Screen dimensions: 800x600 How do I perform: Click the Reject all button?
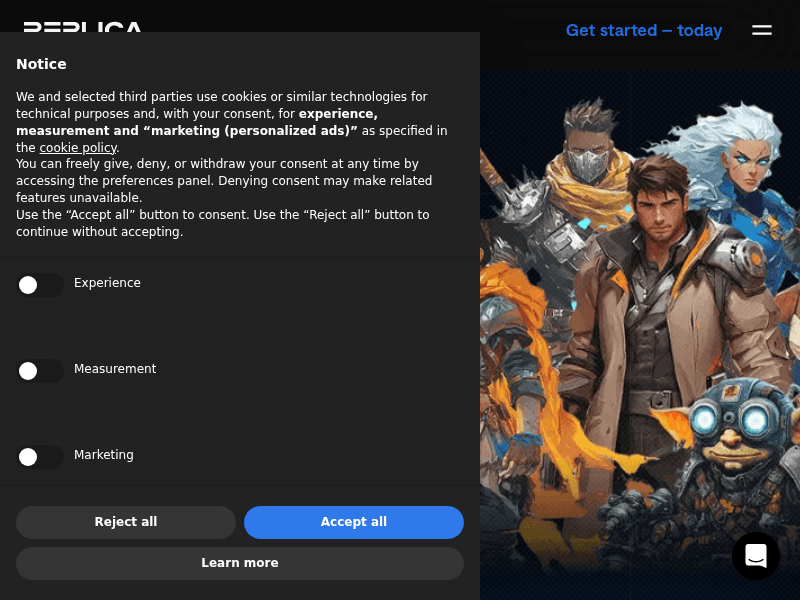(126, 522)
